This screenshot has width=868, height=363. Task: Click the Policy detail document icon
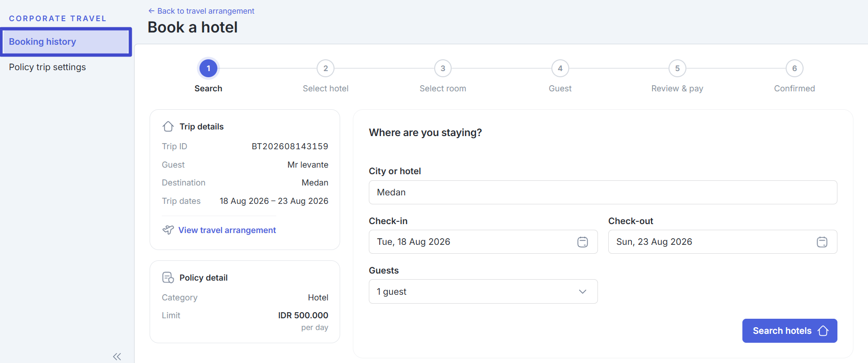tap(168, 278)
